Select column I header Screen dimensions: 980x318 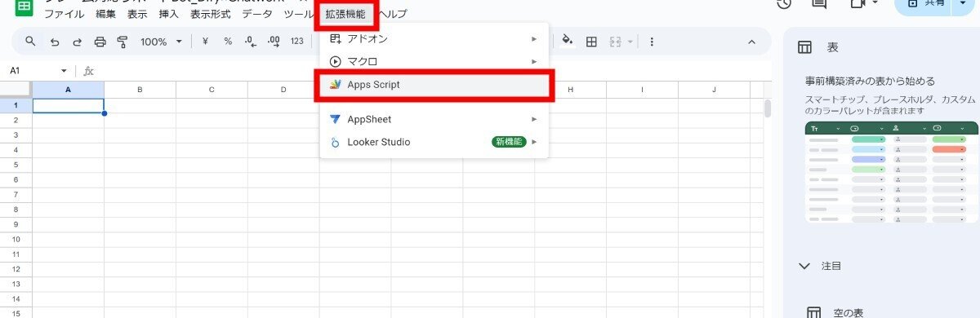(x=642, y=90)
